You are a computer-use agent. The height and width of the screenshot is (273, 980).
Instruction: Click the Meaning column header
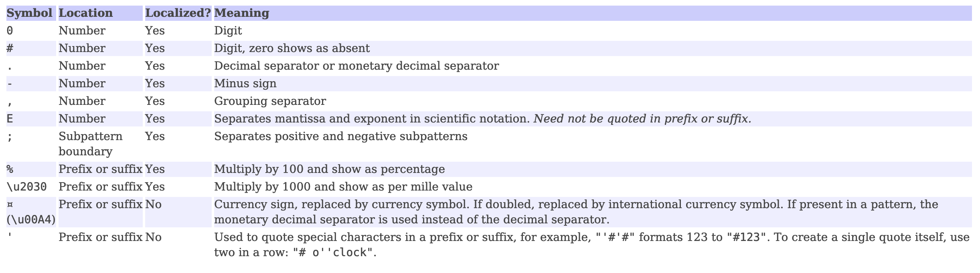coord(241,13)
